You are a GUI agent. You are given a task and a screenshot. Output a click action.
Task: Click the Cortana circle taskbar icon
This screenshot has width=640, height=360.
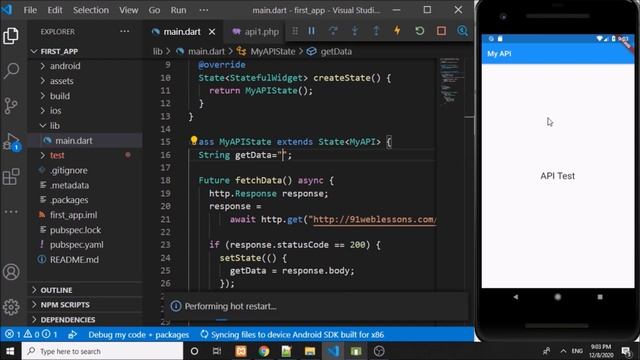(194, 351)
